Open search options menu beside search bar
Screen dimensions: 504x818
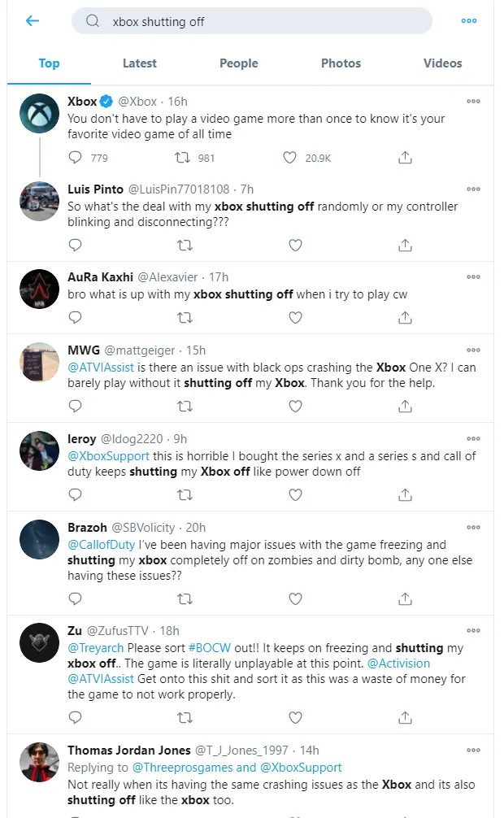[x=468, y=21]
